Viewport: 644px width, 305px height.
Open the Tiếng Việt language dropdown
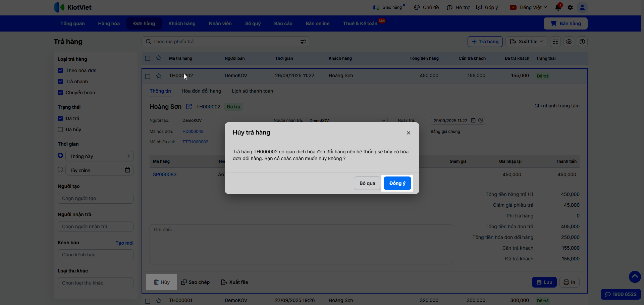[529, 7]
